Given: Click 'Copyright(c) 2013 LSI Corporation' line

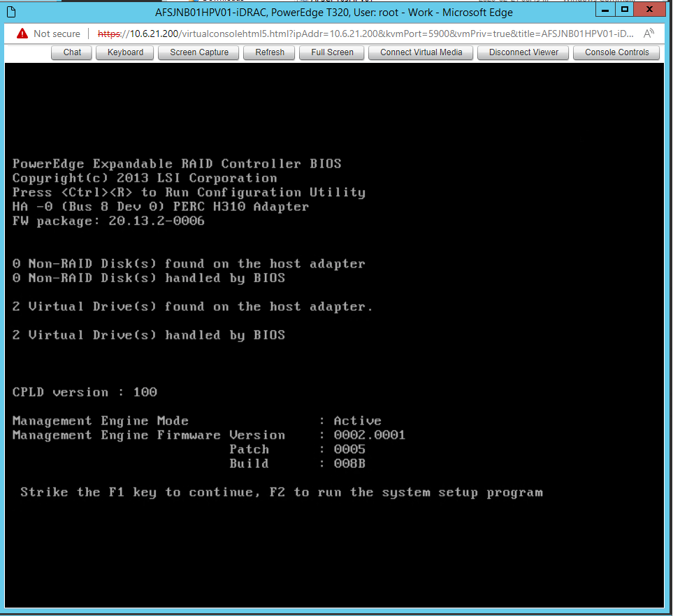Looking at the screenshot, I should 145,177.
